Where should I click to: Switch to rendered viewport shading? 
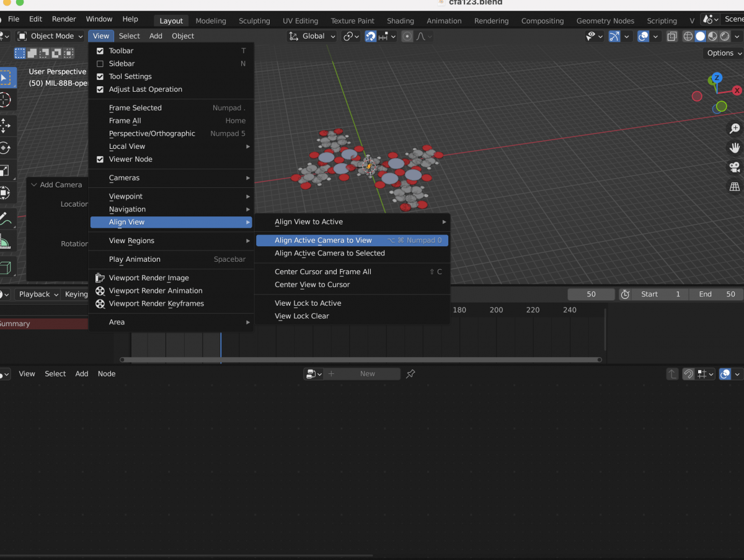pos(725,37)
